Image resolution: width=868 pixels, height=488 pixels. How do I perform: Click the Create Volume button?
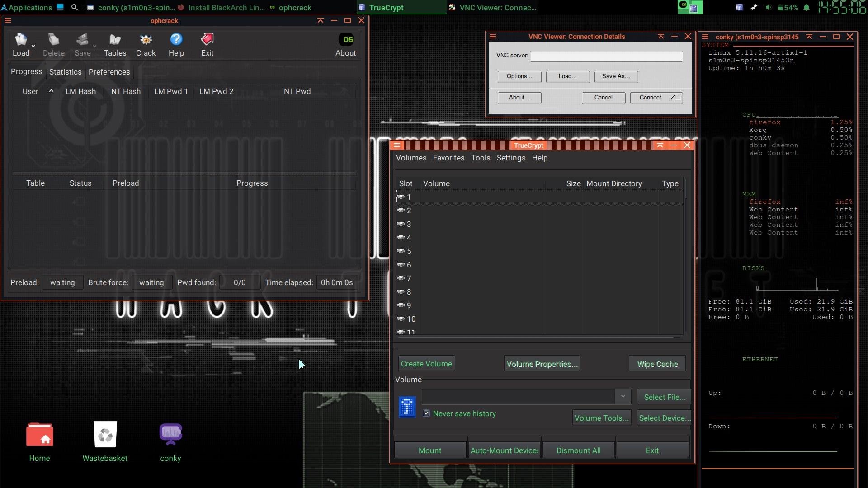(x=426, y=364)
